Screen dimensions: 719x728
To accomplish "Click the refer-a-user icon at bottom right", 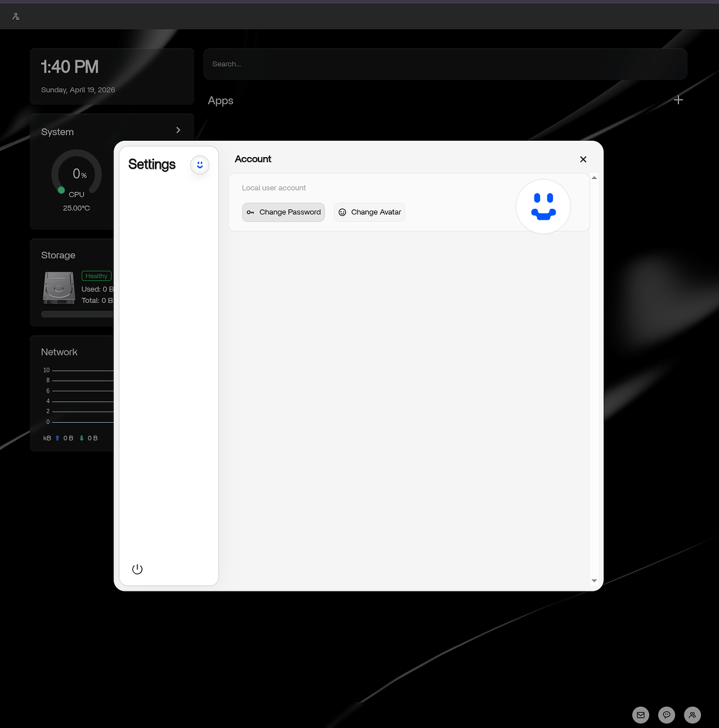I will (692, 715).
